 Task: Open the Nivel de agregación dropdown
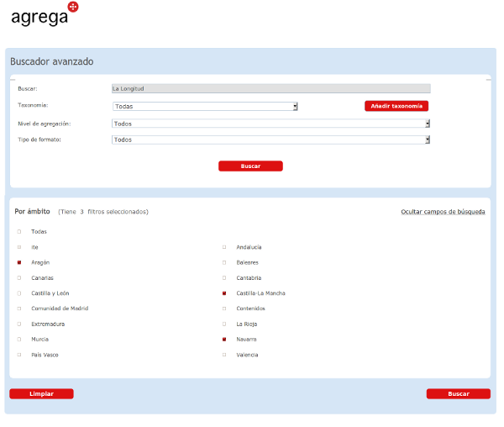point(271,124)
